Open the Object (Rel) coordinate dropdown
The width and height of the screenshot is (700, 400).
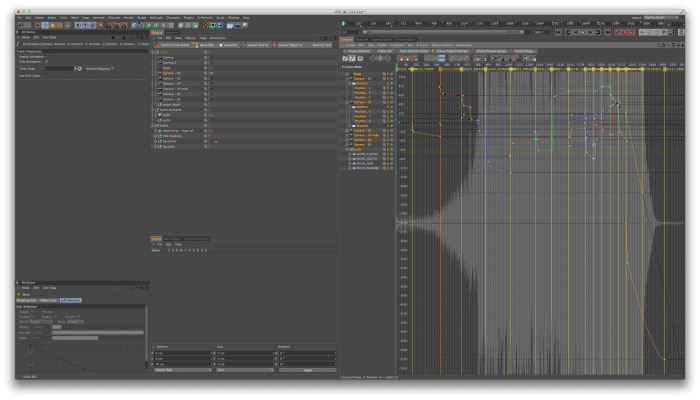point(183,370)
